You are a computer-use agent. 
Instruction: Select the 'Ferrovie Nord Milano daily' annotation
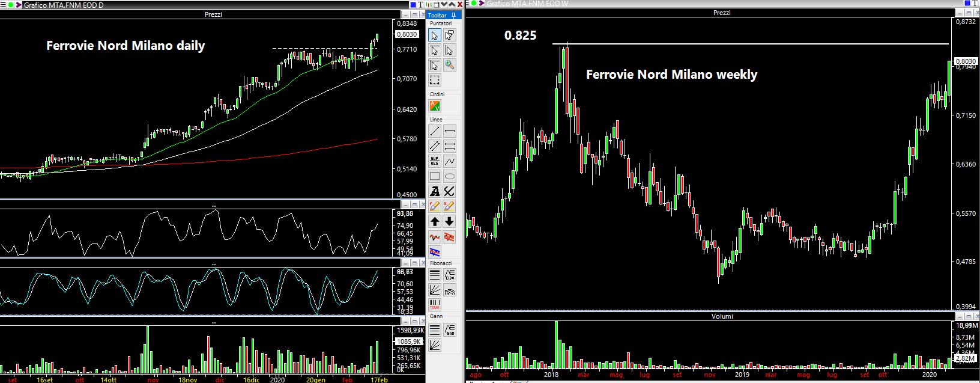click(126, 46)
